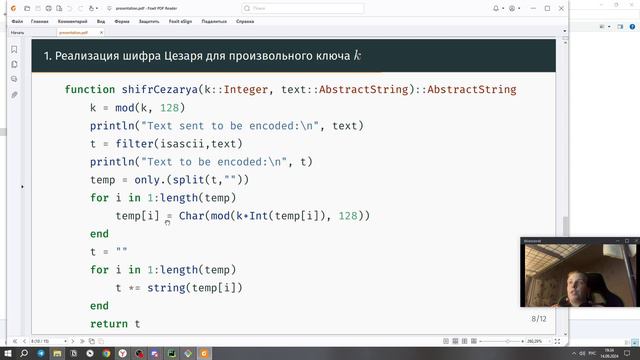Open the page number dropdown arrow

pyautogui.click(x=65, y=341)
